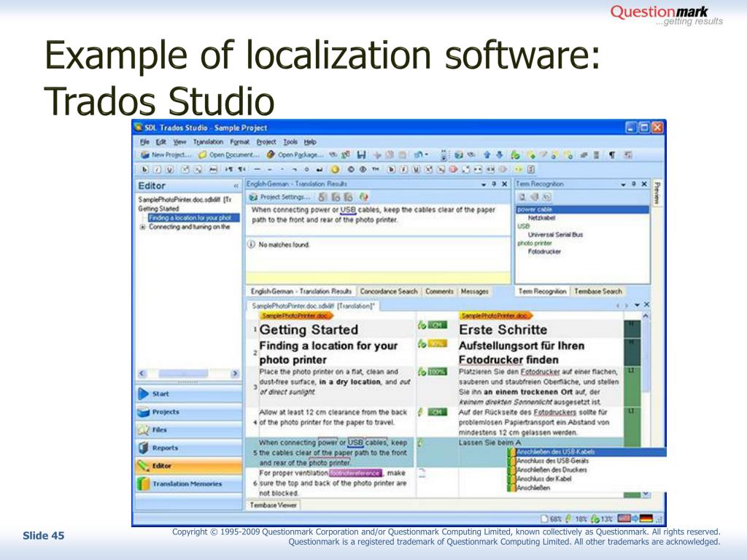Open the Files view
This screenshot has height=560, width=747.
(x=189, y=429)
